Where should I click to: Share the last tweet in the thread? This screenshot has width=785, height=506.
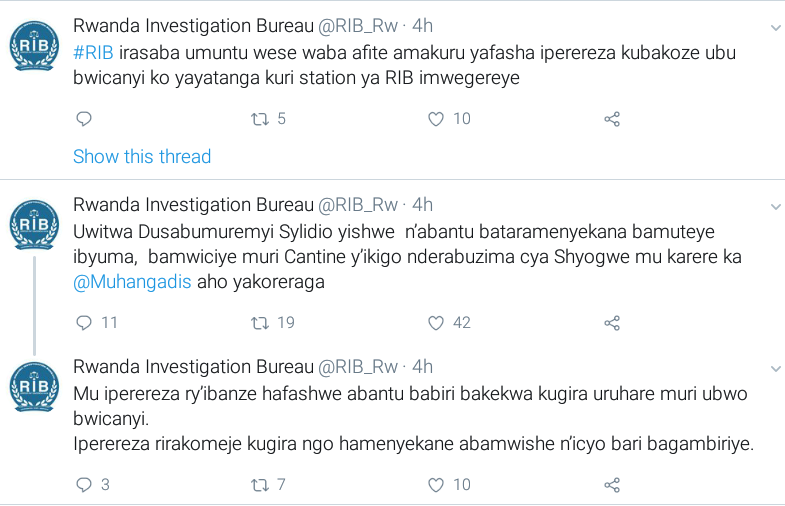click(x=612, y=485)
